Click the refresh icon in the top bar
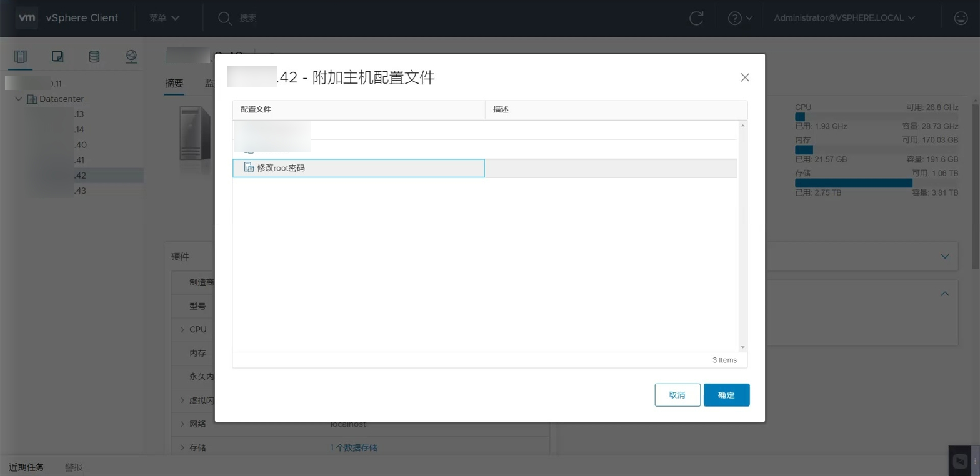 coord(696,18)
